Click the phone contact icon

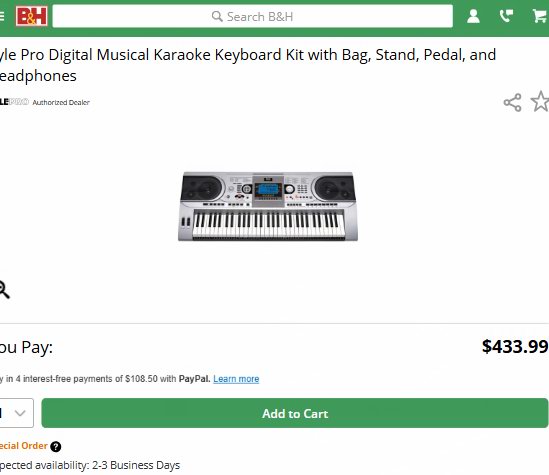[506, 16]
